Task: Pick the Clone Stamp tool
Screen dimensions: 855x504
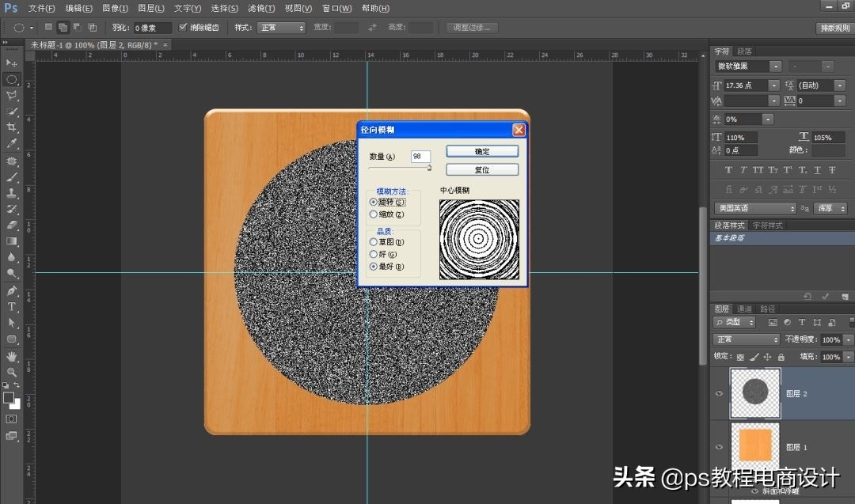Action: click(x=11, y=194)
